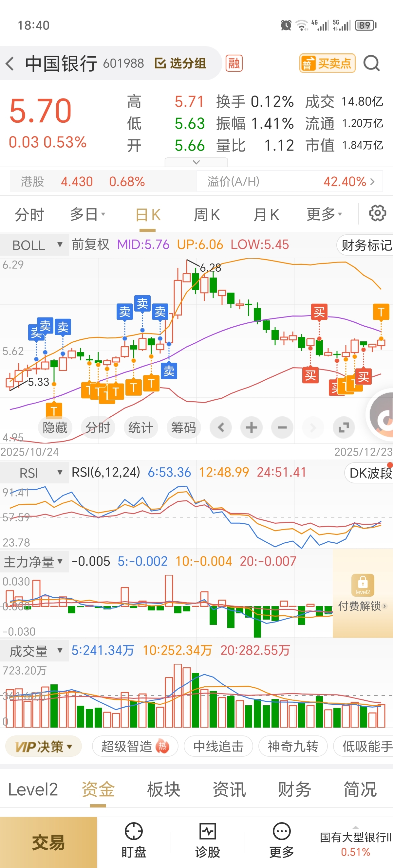Image resolution: width=393 pixels, height=868 pixels.
Task: Tap the 买 marker above the BOLL mid line
Action: [x=319, y=312]
